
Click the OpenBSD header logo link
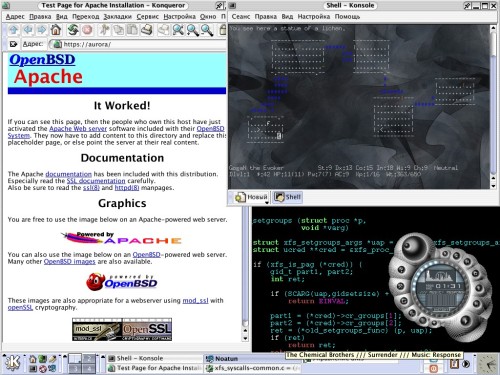(42, 59)
